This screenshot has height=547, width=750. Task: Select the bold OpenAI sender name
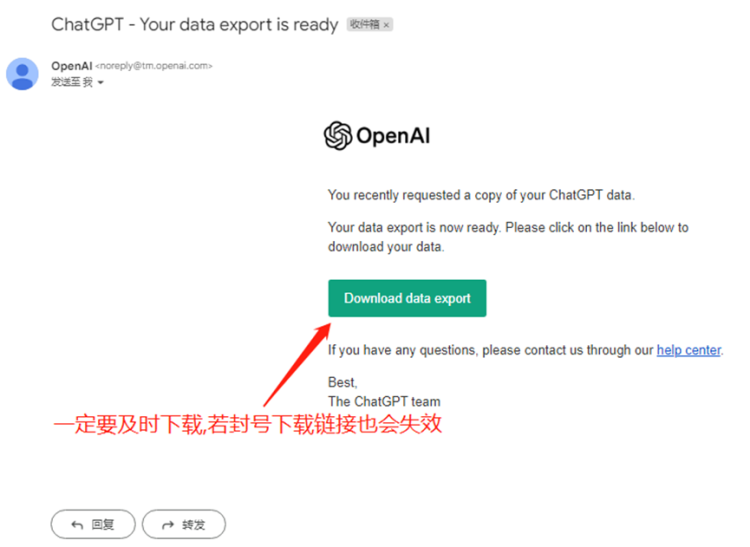pos(72,66)
